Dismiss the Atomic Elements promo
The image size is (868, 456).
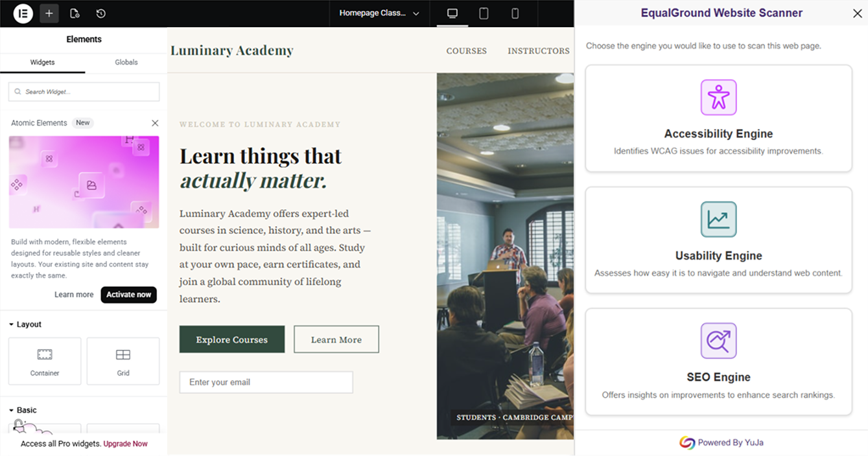coord(155,123)
